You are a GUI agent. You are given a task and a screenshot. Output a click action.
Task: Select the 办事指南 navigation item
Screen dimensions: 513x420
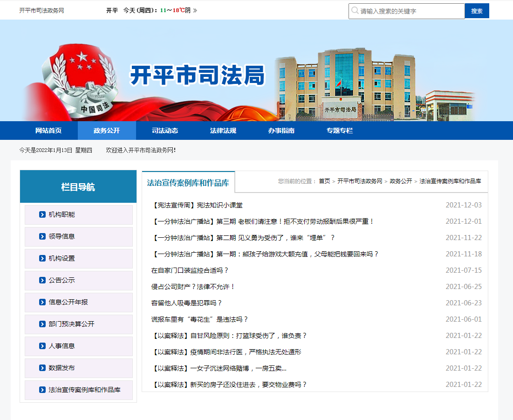pos(281,131)
